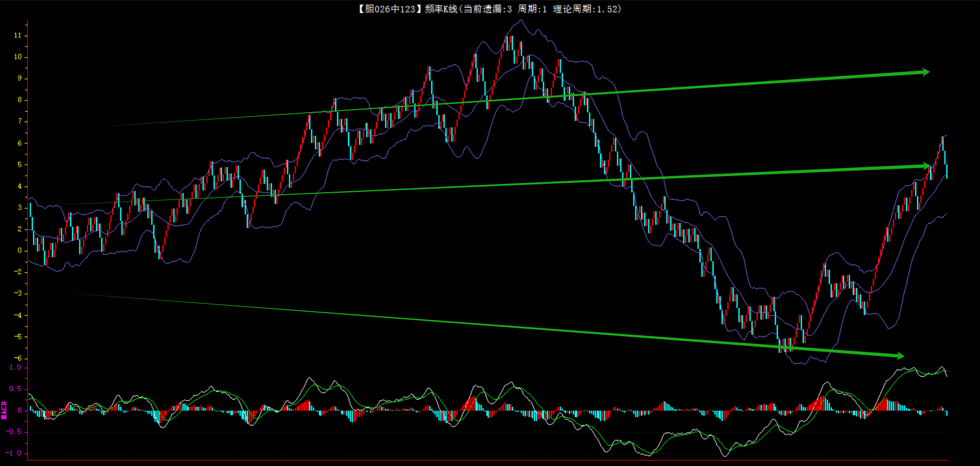Click the arrowhead of the descending bottom trendline

(x=899, y=356)
